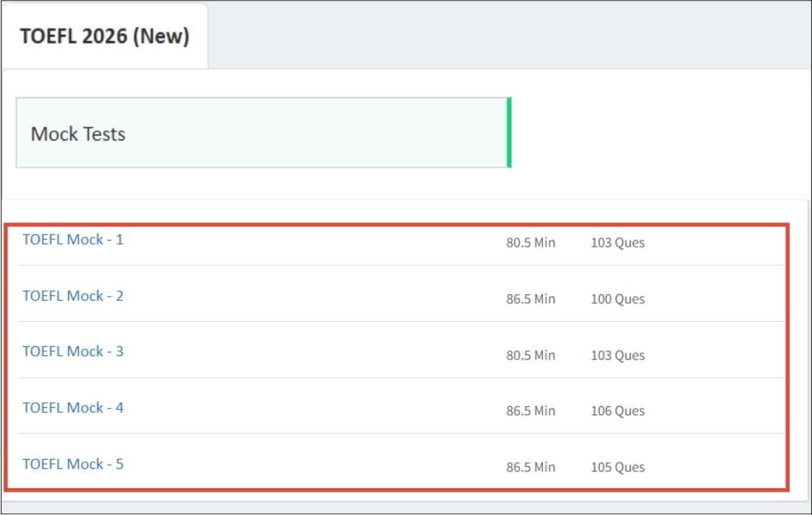Screen dimensions: 812x515
Task: Click the 86.5 Min duration of Mock 2
Action: [531, 299]
